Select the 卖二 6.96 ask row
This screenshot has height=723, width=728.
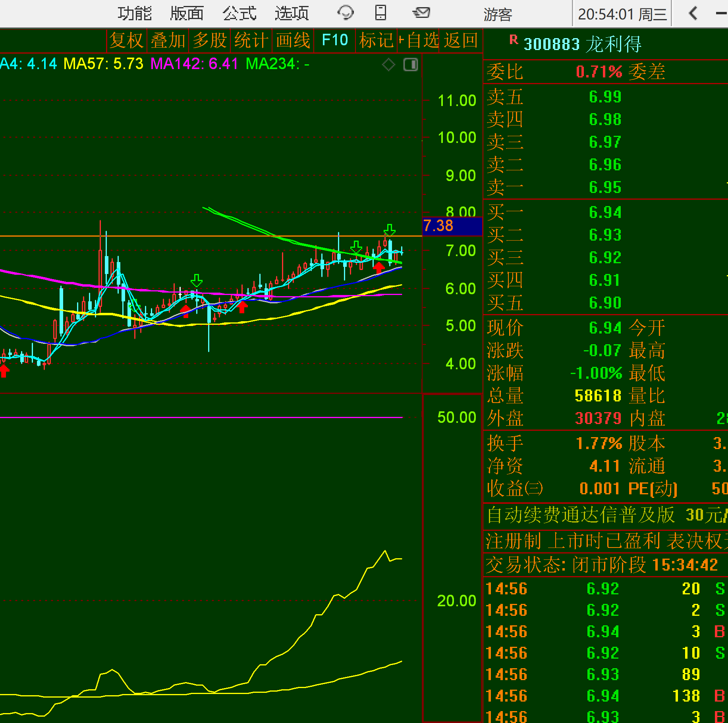605,165
